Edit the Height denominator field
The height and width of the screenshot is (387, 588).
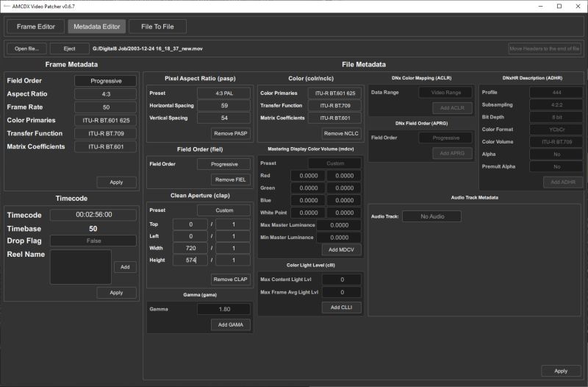pos(233,260)
